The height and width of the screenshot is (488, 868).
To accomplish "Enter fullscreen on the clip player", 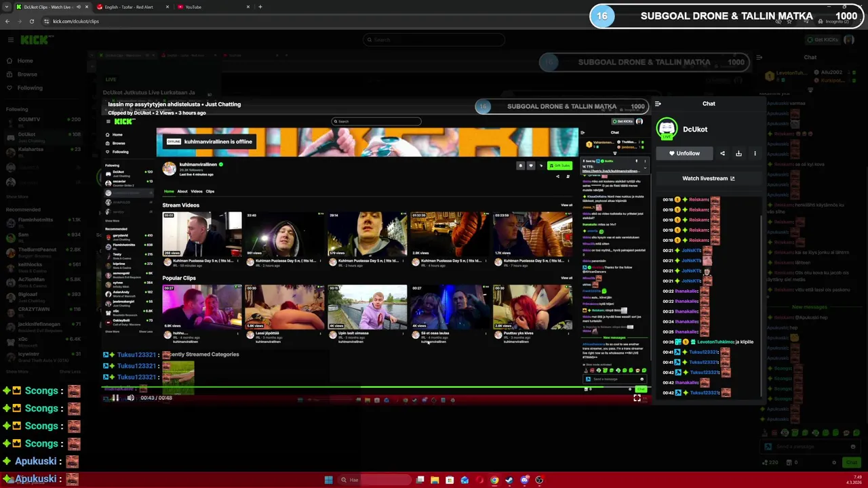I will [x=637, y=398].
